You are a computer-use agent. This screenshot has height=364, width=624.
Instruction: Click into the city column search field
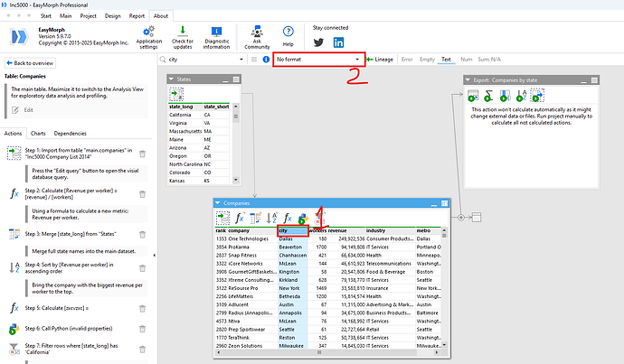(x=203, y=60)
